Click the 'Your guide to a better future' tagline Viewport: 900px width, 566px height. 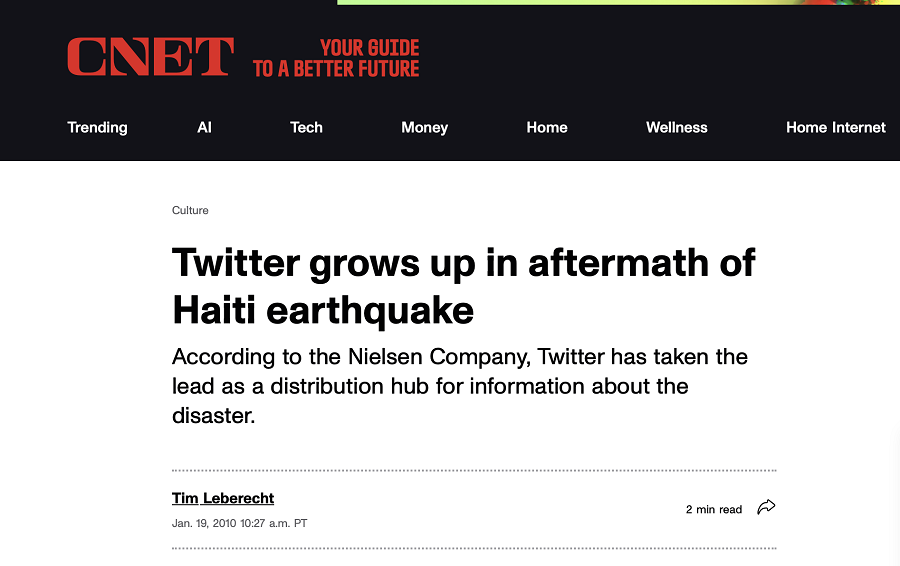pyautogui.click(x=336, y=58)
